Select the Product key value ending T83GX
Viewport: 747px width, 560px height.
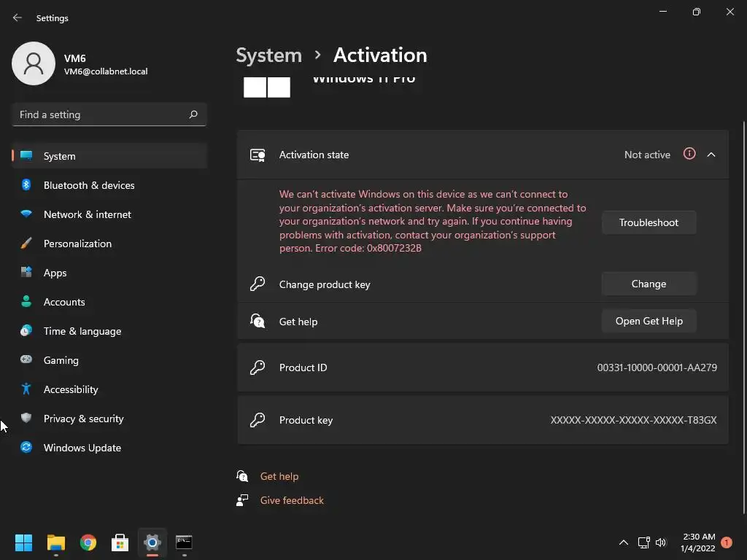(633, 420)
